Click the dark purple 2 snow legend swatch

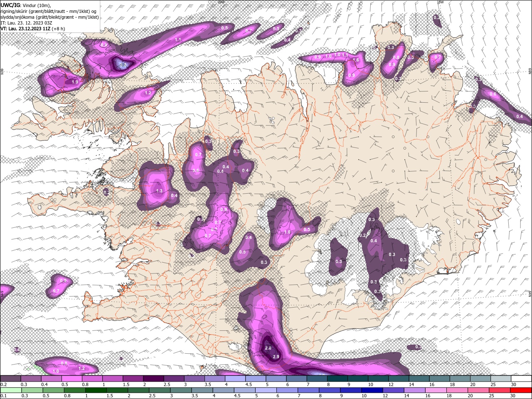153,379
